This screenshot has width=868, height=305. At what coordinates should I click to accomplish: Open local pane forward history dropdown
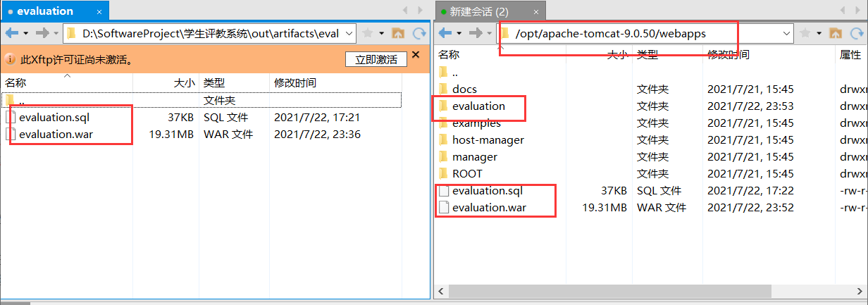[x=56, y=33]
